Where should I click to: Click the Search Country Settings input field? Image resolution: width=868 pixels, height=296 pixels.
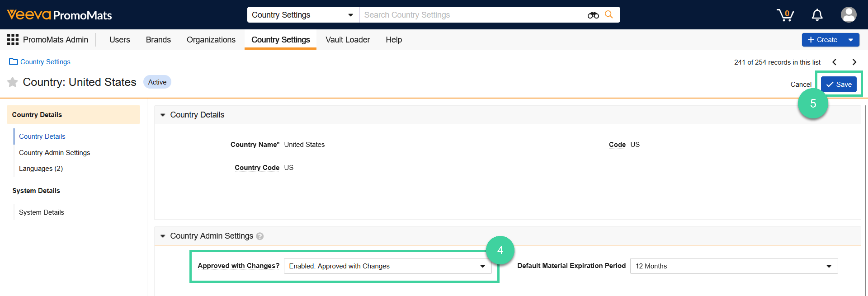pyautogui.click(x=472, y=15)
